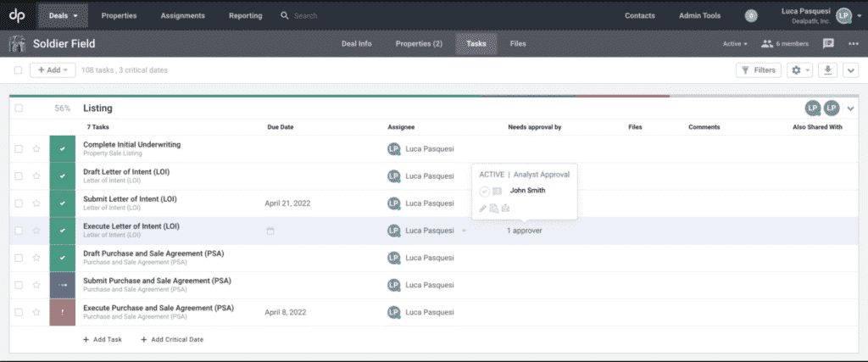Click the approval checkmark circle next to John Smith
Viewport: 868px width, 362px height.
484,192
